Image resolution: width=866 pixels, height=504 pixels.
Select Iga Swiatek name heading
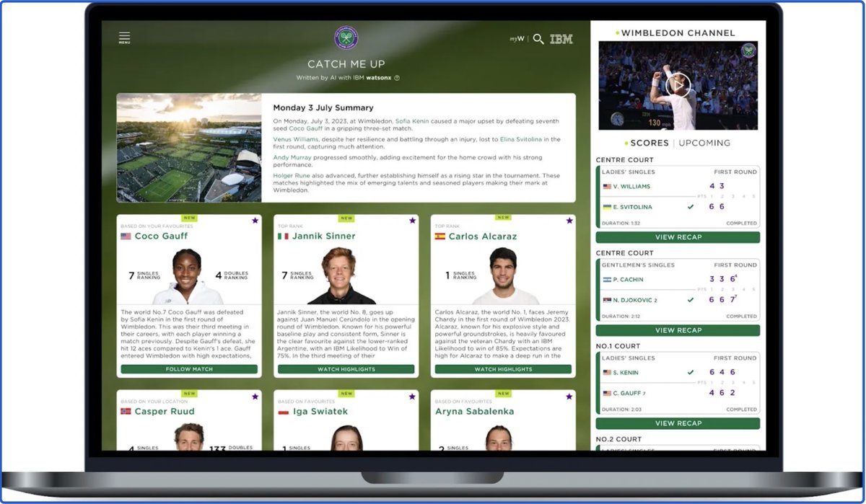coord(320,411)
